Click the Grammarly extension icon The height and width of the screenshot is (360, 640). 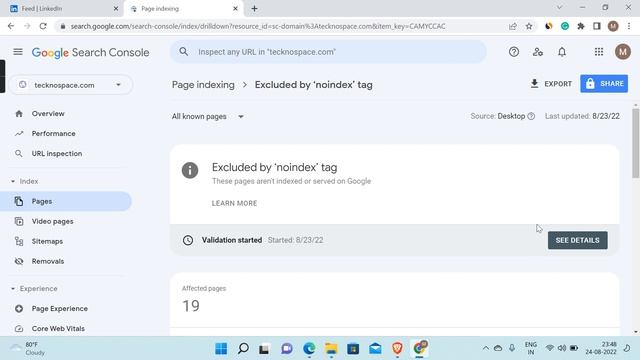pos(565,26)
